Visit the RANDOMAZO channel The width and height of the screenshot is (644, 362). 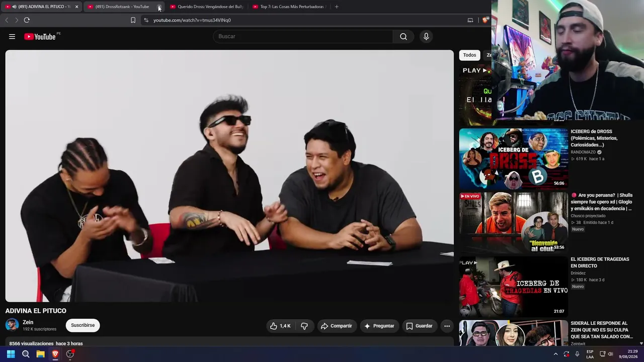pyautogui.click(x=583, y=152)
